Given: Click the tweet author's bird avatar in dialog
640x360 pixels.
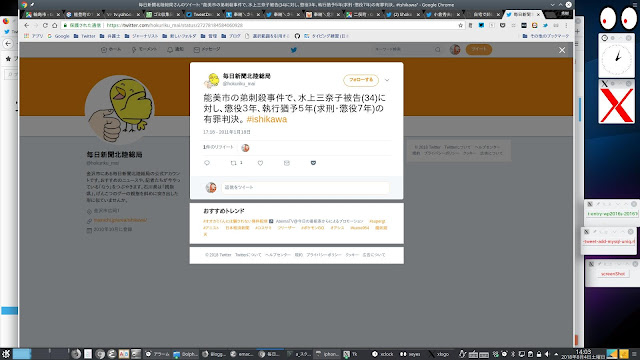Looking at the screenshot, I should [211, 80].
